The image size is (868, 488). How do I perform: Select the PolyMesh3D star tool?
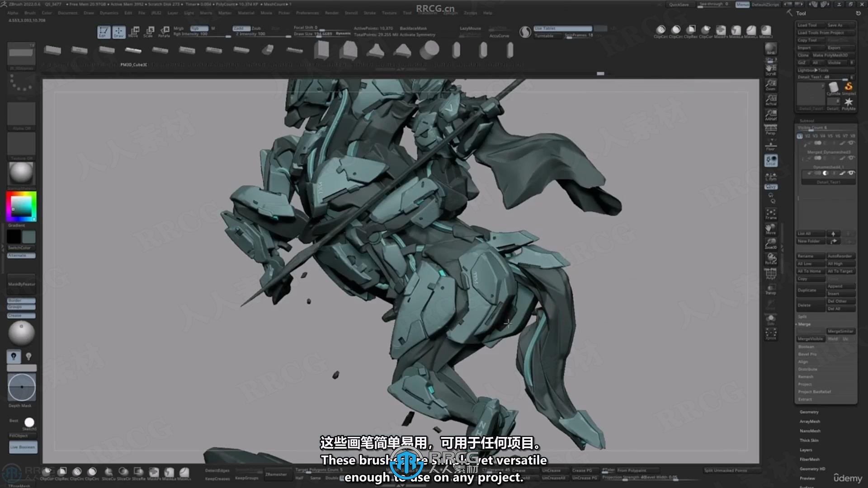849,103
